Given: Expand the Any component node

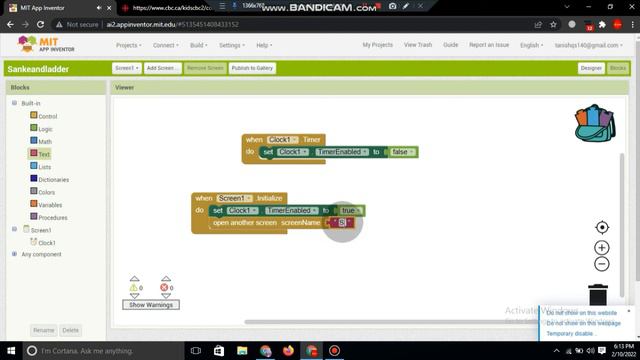Looking at the screenshot, I should [14, 254].
